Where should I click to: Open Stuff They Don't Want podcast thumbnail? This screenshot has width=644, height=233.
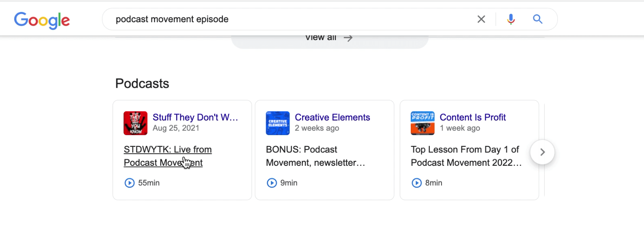(135, 123)
